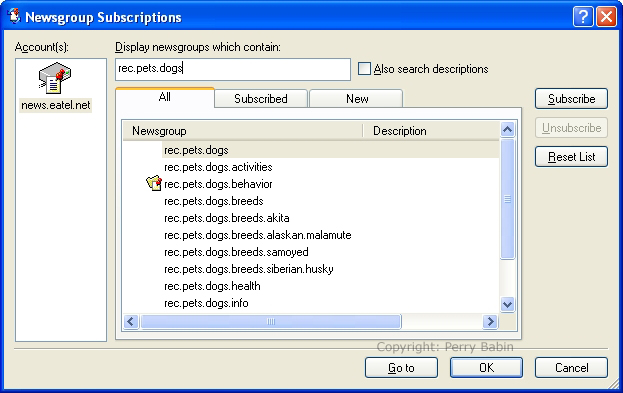Click the Outlook Express title bar icon
The width and height of the screenshot is (623, 393).
click(14, 17)
